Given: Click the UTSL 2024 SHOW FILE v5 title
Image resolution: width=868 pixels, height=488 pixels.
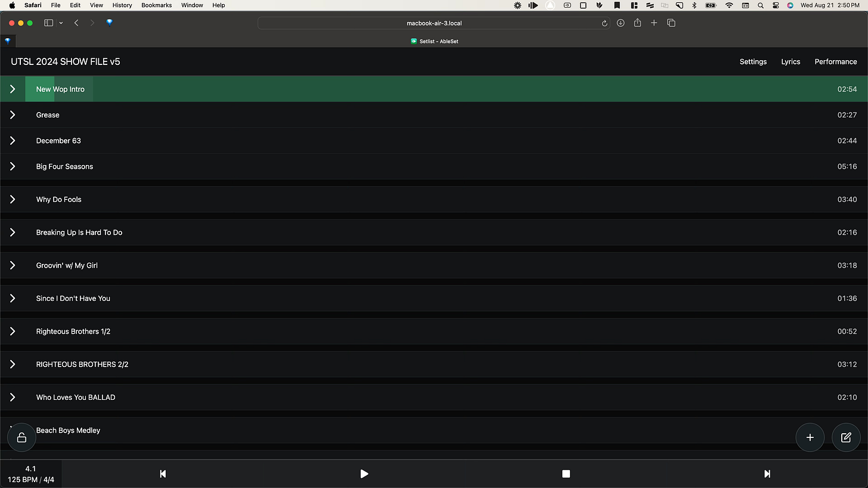Looking at the screenshot, I should (66, 62).
